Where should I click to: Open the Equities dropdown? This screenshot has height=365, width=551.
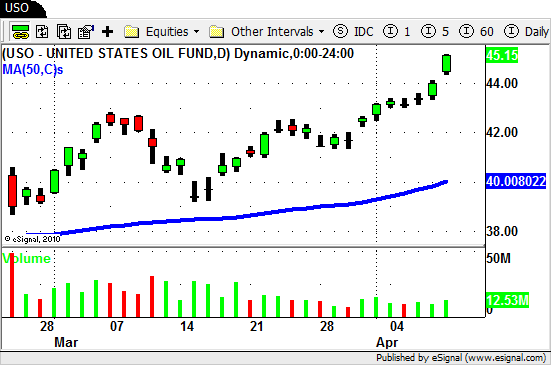(x=162, y=32)
